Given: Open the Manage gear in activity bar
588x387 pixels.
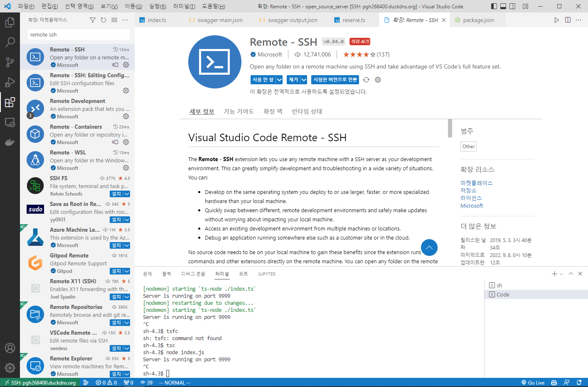Looking at the screenshot, I should click(10, 368).
